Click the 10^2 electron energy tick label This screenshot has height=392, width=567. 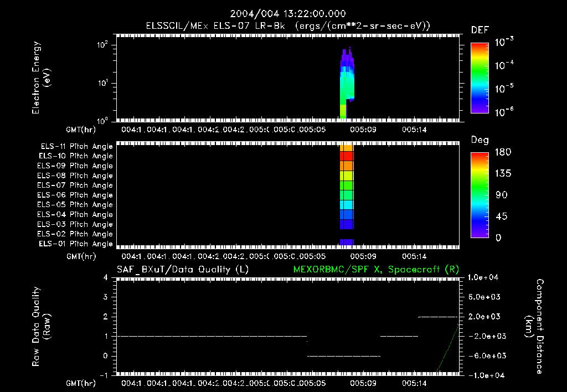[x=102, y=45]
